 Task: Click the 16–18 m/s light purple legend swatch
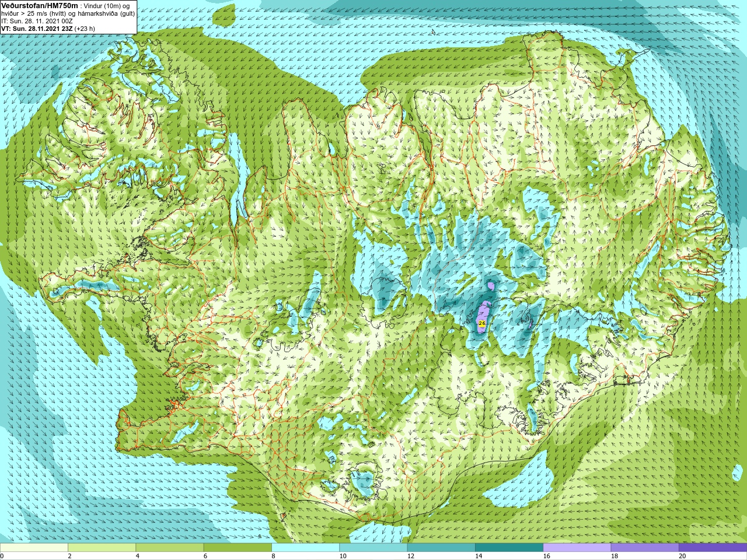577,548
